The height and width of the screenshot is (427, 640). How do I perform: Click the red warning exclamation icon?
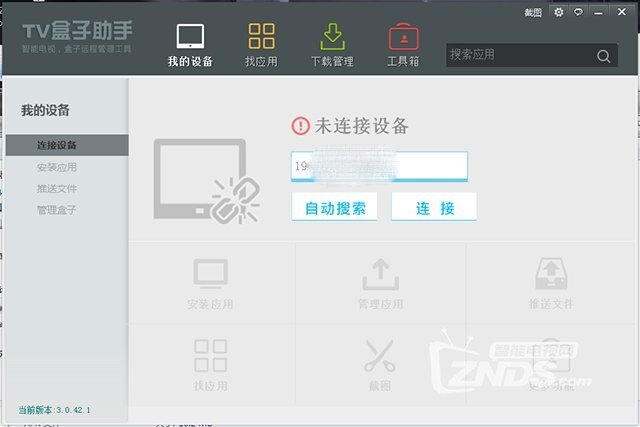coord(300,126)
